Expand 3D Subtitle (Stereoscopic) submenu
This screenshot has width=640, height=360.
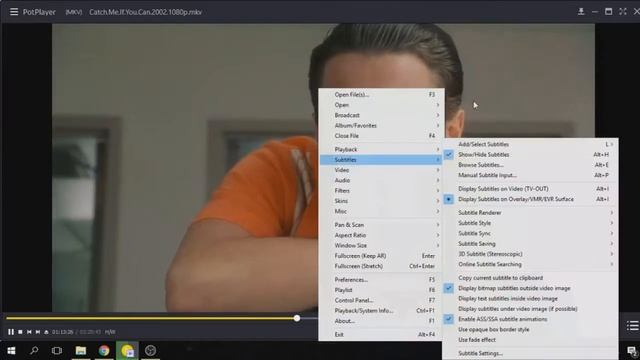coord(530,254)
